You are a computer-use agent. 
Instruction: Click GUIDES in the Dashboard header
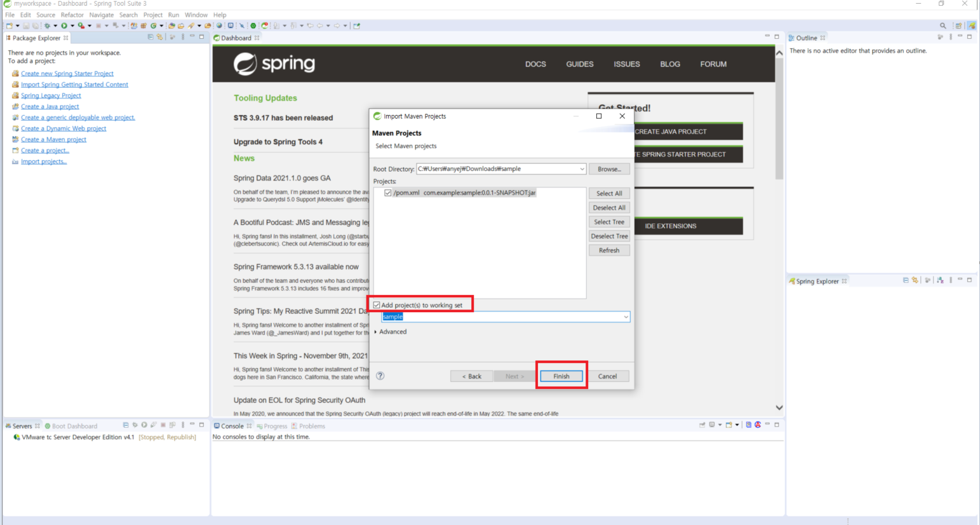pos(580,64)
